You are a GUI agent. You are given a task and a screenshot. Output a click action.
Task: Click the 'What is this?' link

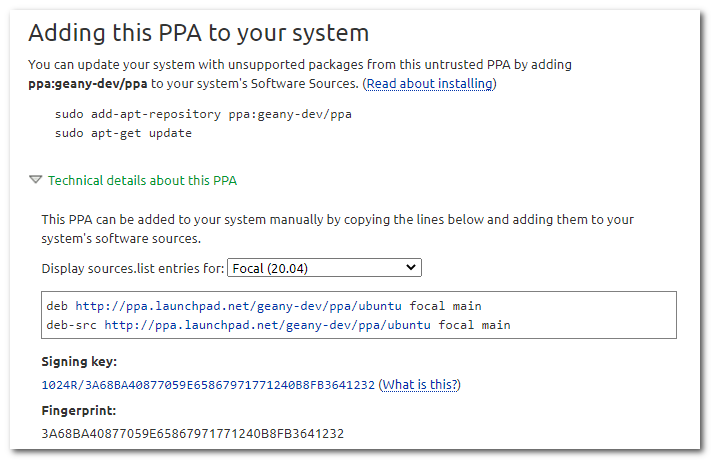421,385
